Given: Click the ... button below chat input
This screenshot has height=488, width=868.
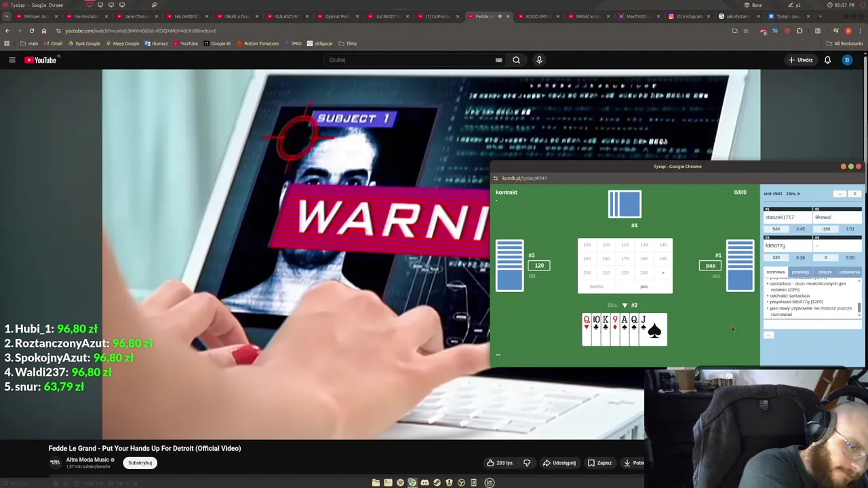Looking at the screenshot, I should [x=768, y=335].
